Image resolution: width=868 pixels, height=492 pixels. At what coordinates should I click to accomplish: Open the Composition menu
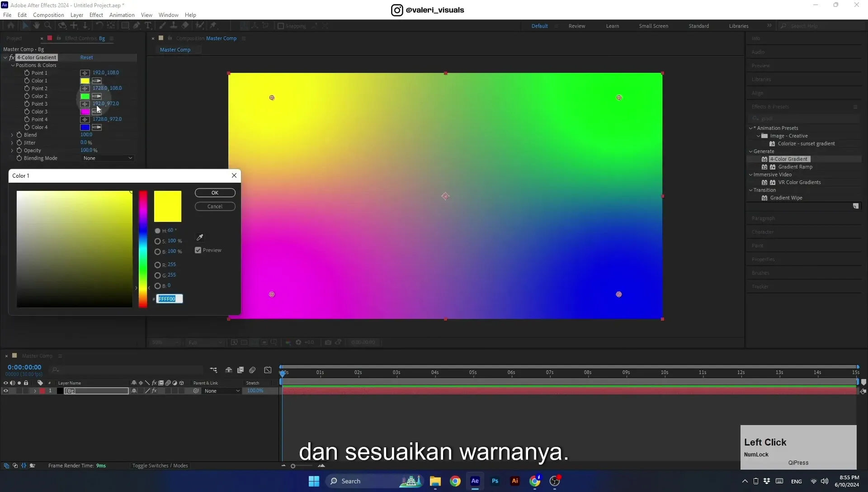[x=48, y=15]
